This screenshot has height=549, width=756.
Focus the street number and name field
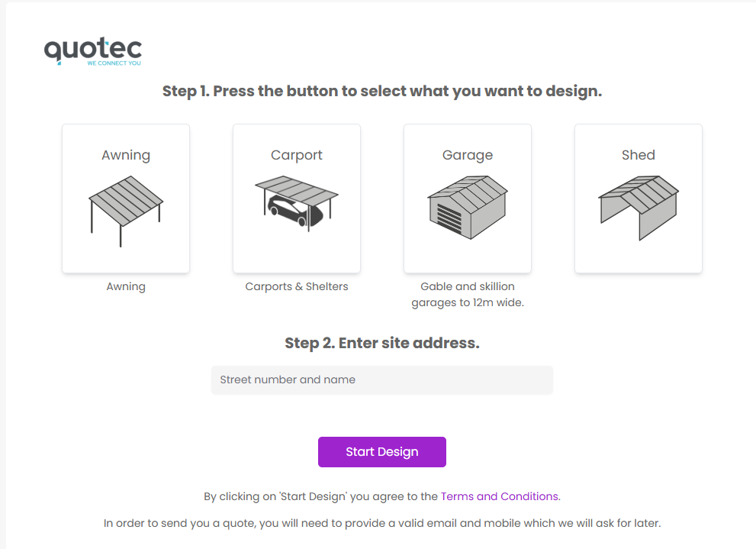tap(382, 380)
